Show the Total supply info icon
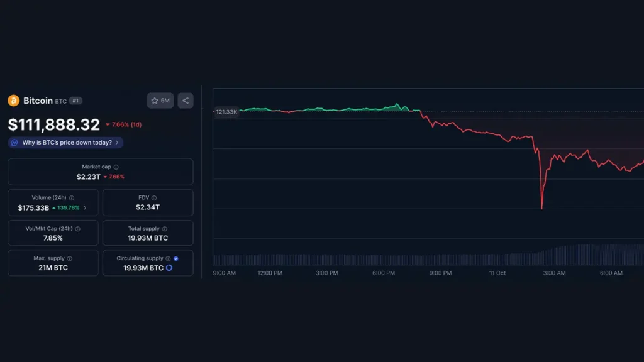This screenshot has width=644, height=362. point(165,229)
